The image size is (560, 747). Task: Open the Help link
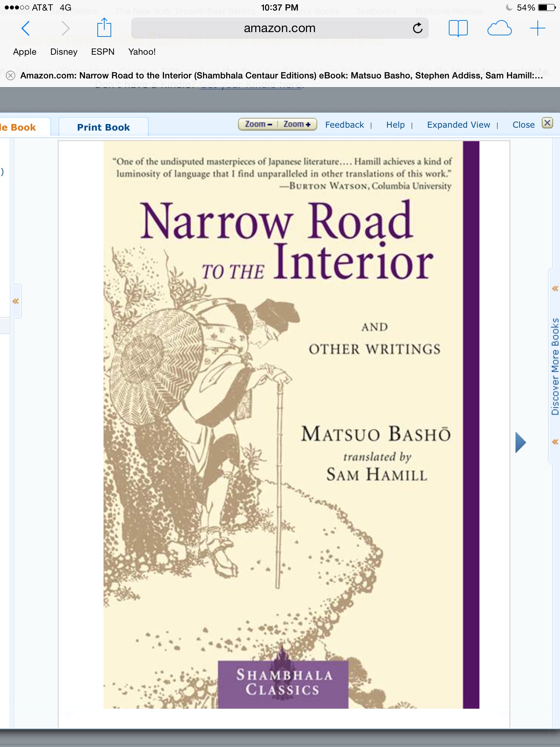pyautogui.click(x=395, y=125)
